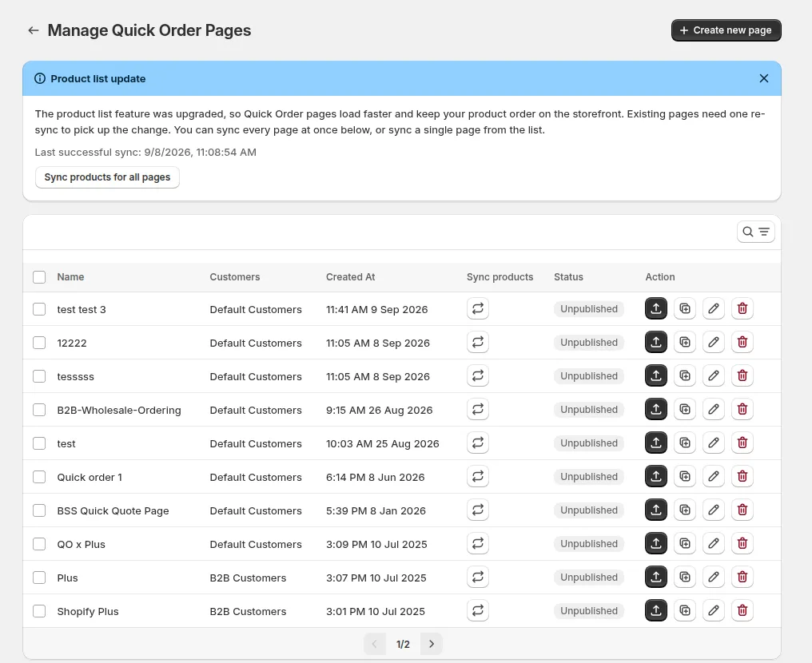Delete the Plus page
The height and width of the screenshot is (663, 812).
(x=742, y=578)
